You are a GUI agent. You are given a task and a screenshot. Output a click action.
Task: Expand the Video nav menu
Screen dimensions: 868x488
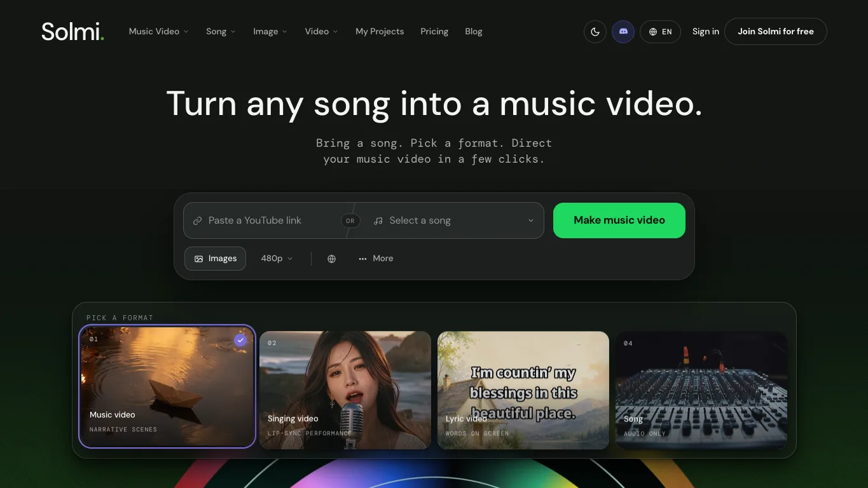pyautogui.click(x=321, y=31)
